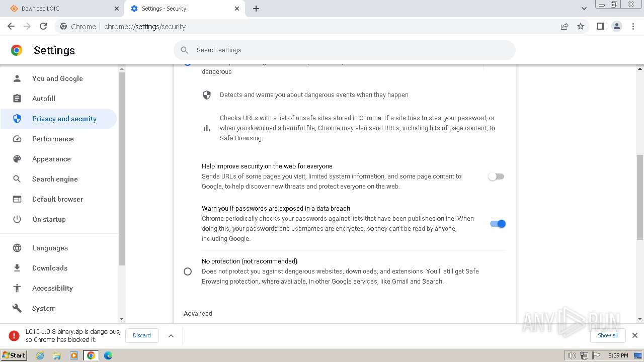This screenshot has width=644, height=362.
Task: Click the speedometer icon beside Performance
Action: (17, 139)
